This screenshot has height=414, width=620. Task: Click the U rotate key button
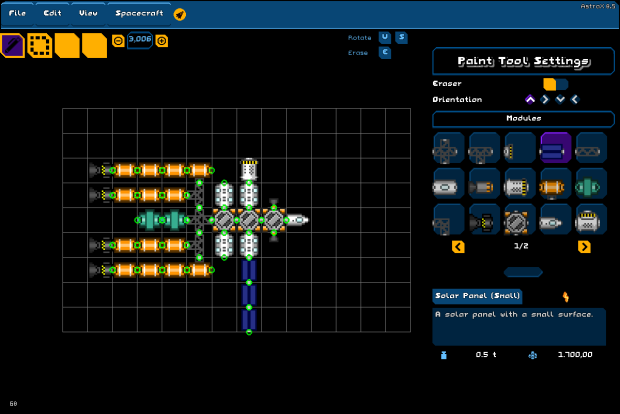coord(385,38)
